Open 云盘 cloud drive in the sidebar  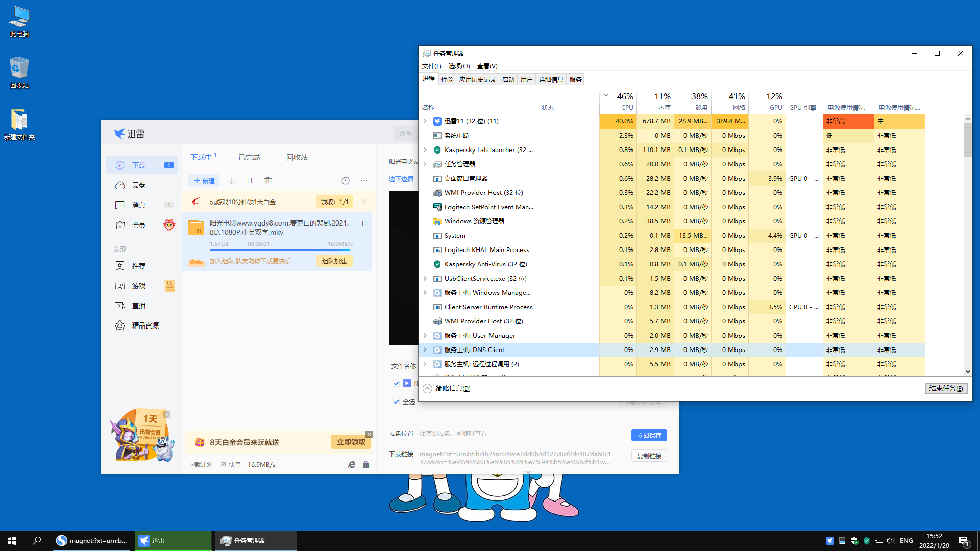(139, 185)
